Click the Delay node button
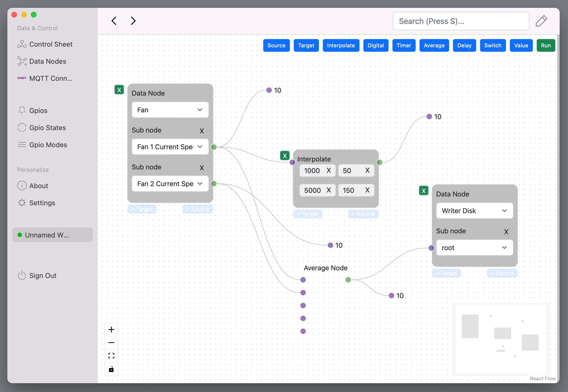The height and width of the screenshot is (392, 568). click(463, 45)
